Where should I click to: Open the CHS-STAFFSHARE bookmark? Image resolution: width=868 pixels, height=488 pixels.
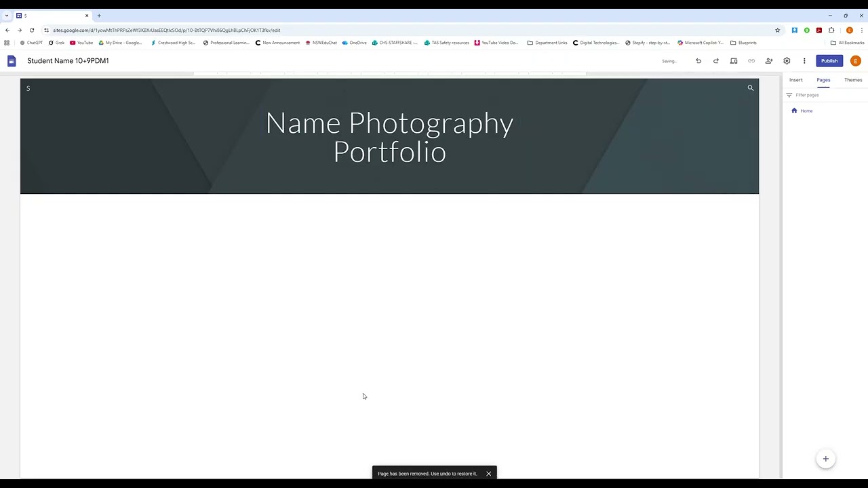tap(395, 43)
